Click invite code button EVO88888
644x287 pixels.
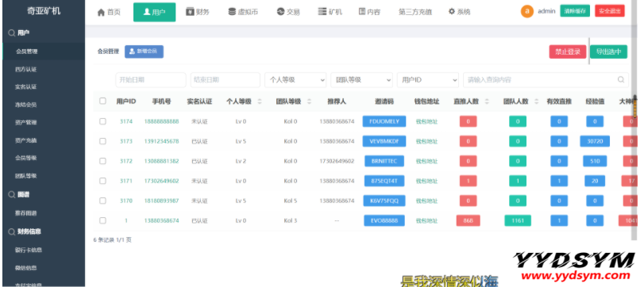click(x=384, y=220)
